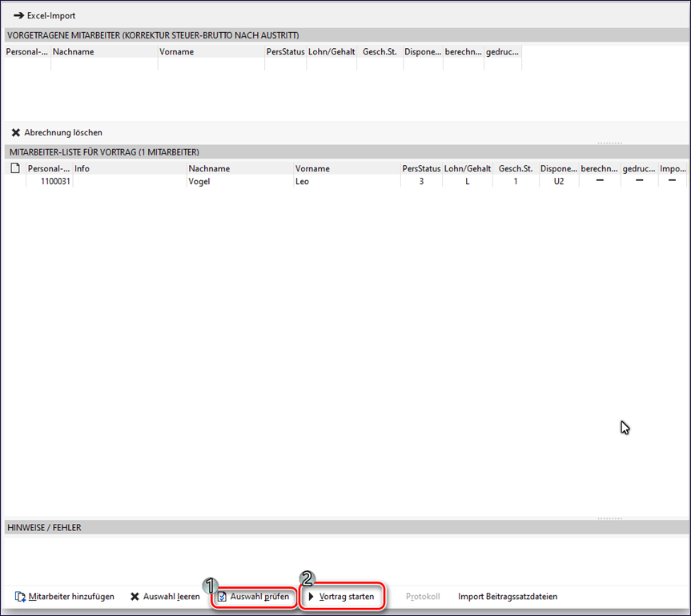Open the Protokoll button

point(423,597)
